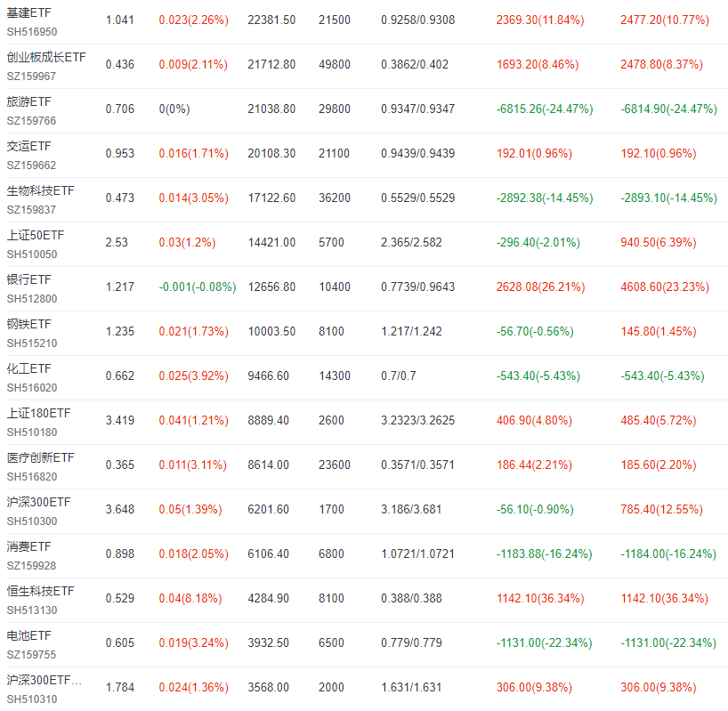Click the quantity 23600
Viewport: 728px width, 711px height.
coord(335,465)
